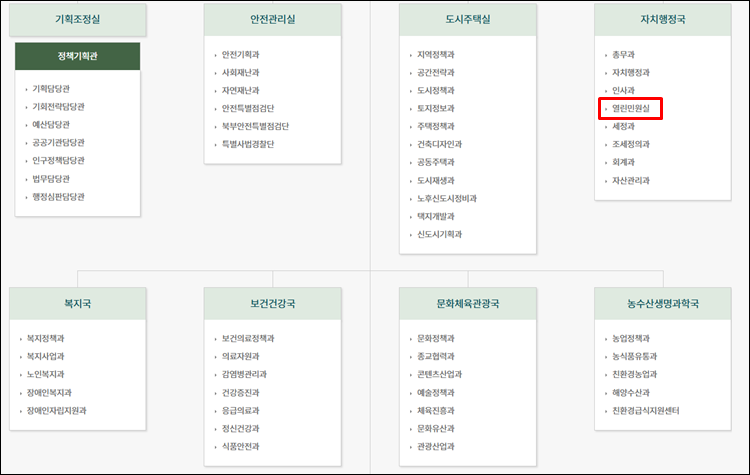Open the 안전특별점검단 entry
Screen dimensions: 750x475
[x=248, y=109]
